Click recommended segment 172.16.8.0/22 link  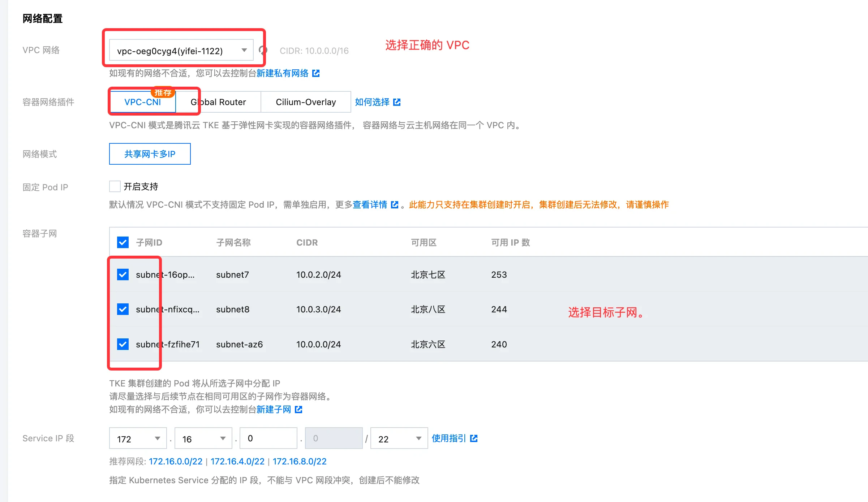[299, 461]
